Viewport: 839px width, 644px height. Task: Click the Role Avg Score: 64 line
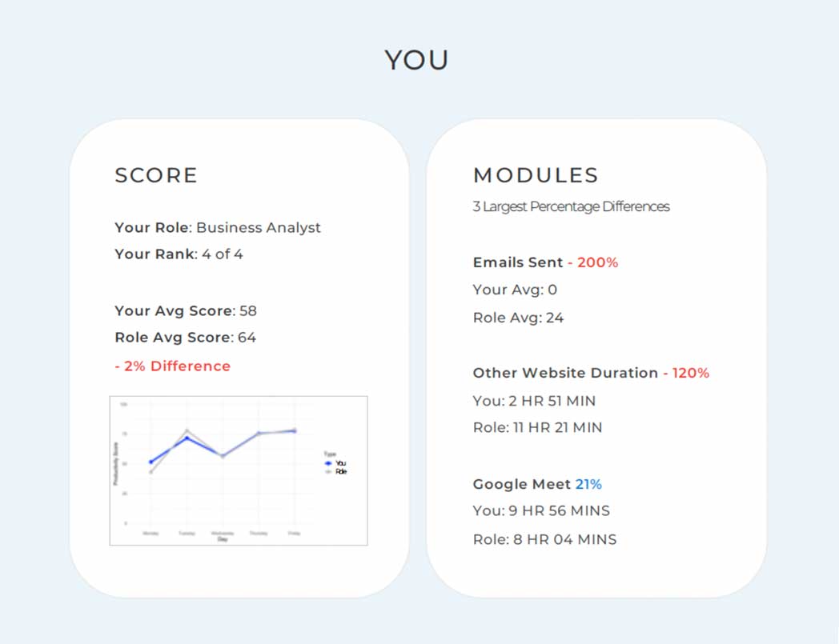tap(185, 338)
